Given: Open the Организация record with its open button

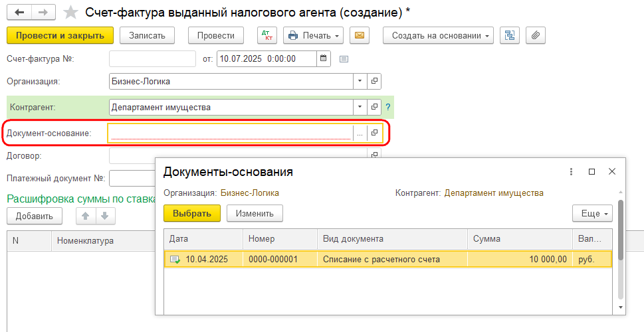Looking at the screenshot, I should (x=374, y=81).
